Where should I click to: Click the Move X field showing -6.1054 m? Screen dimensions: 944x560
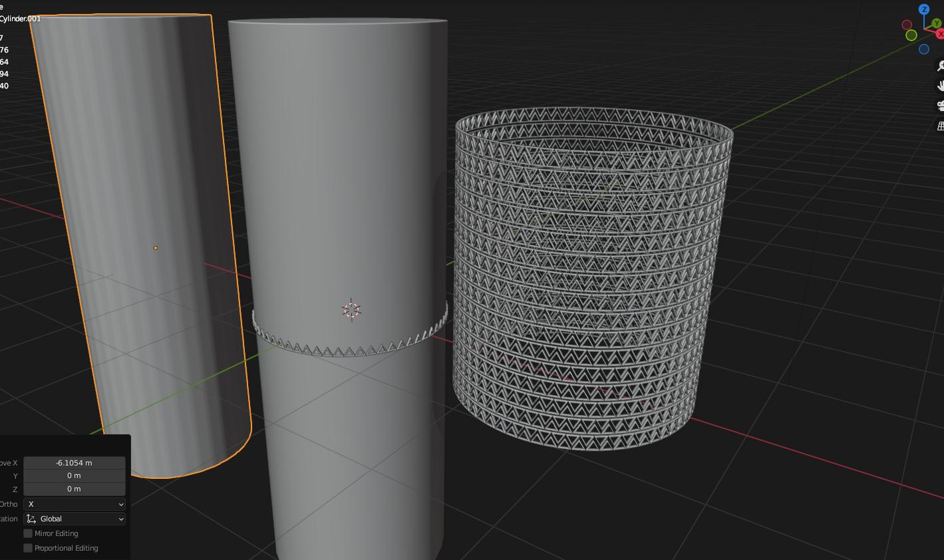tap(75, 463)
